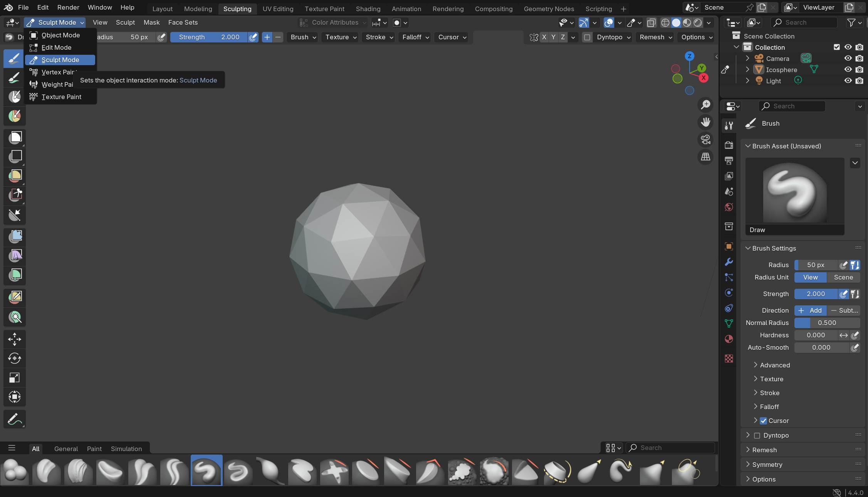The image size is (868, 497).
Task: Open the Stroke dropdown in header
Action: [x=379, y=37]
